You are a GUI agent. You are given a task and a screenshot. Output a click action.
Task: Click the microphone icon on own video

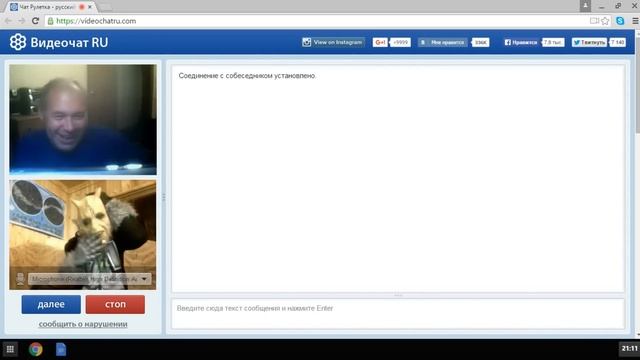(20, 279)
